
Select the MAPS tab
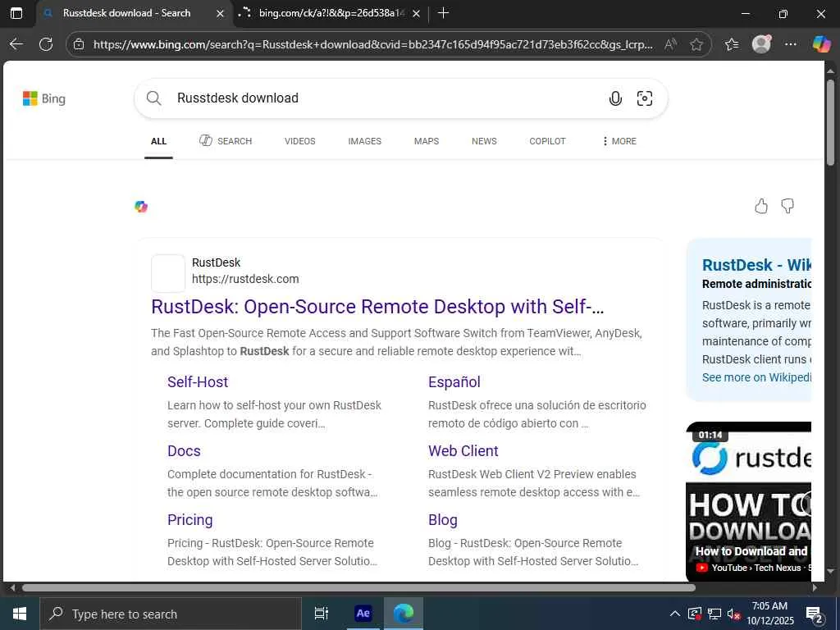427,141
